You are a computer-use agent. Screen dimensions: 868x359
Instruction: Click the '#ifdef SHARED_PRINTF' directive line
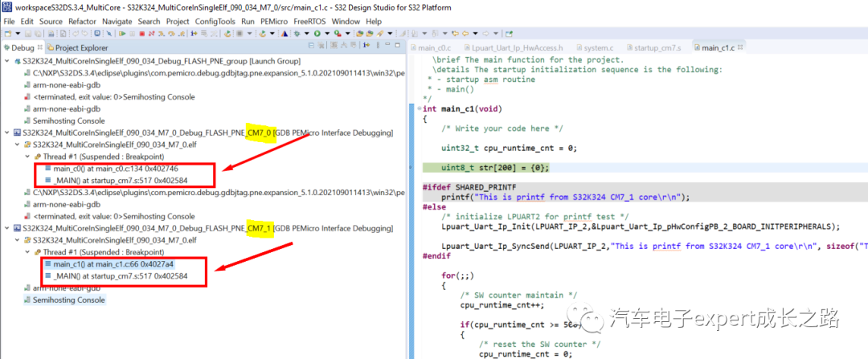[469, 187]
